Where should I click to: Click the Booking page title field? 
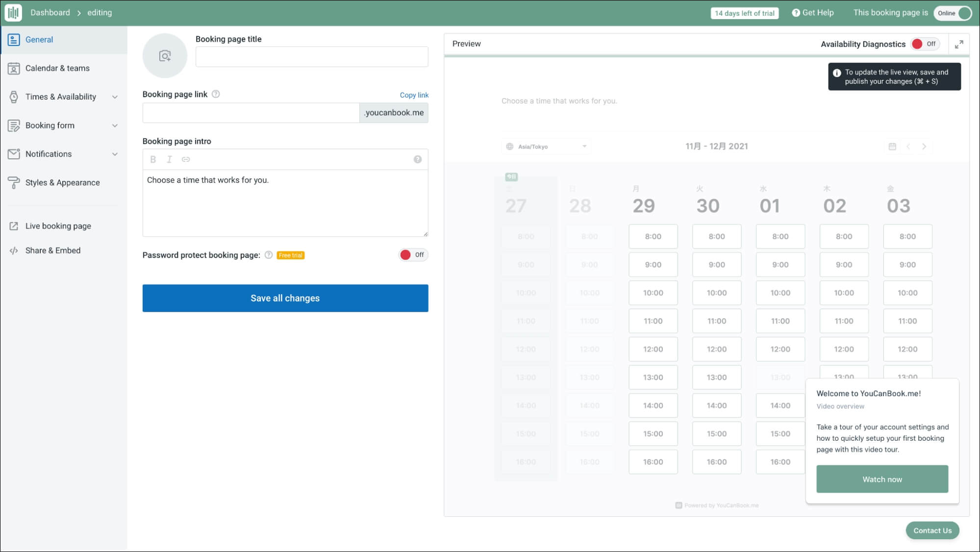coord(311,57)
